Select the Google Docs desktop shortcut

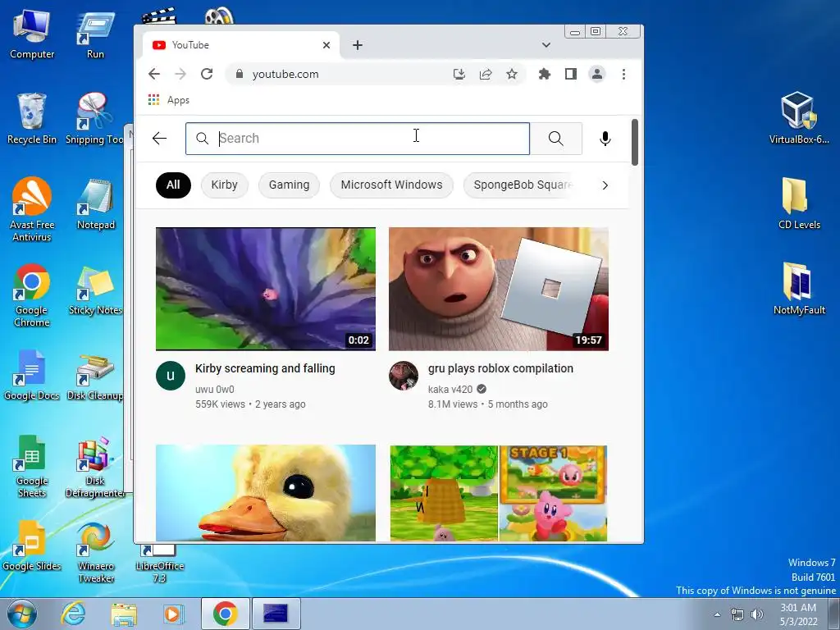tap(32, 375)
